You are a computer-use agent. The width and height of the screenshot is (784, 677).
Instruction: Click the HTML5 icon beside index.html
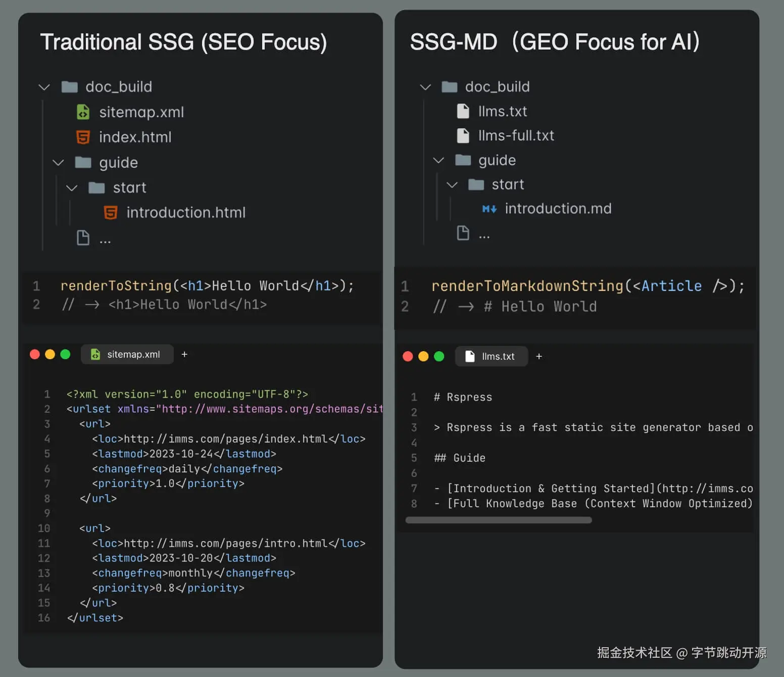click(x=83, y=137)
